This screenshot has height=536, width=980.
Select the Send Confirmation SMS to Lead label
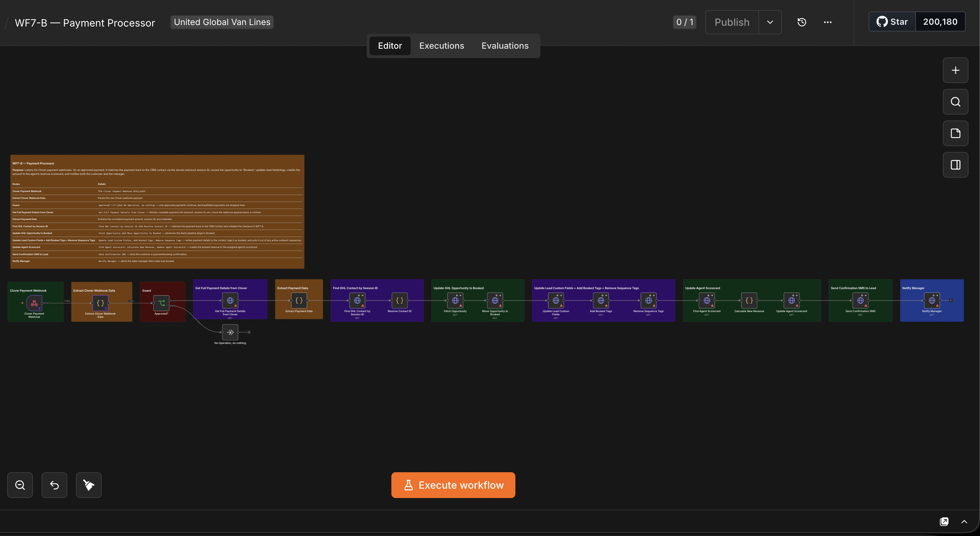[x=853, y=288]
